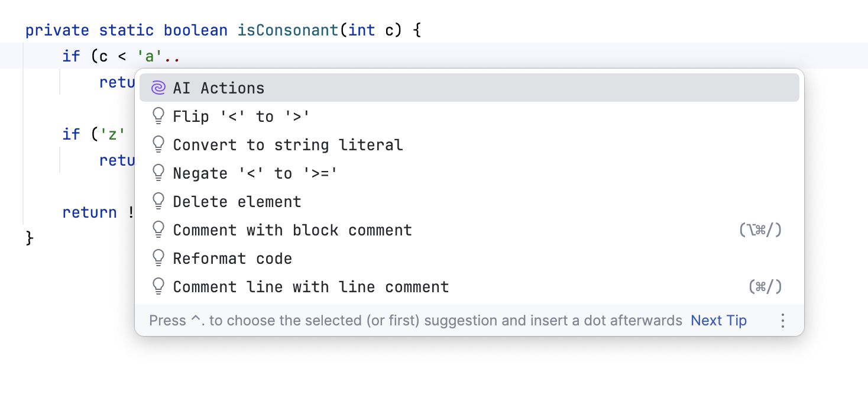This screenshot has height=407, width=868.
Task: Place cursor on the 'a' character literal
Action: point(149,56)
